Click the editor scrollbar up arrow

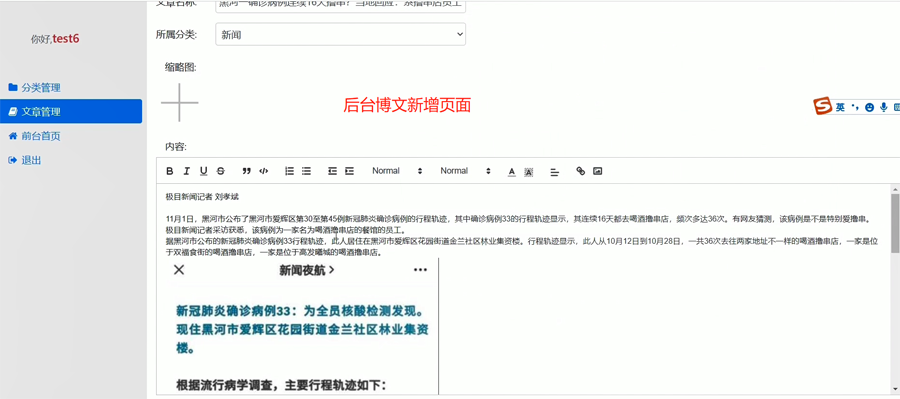click(x=895, y=188)
